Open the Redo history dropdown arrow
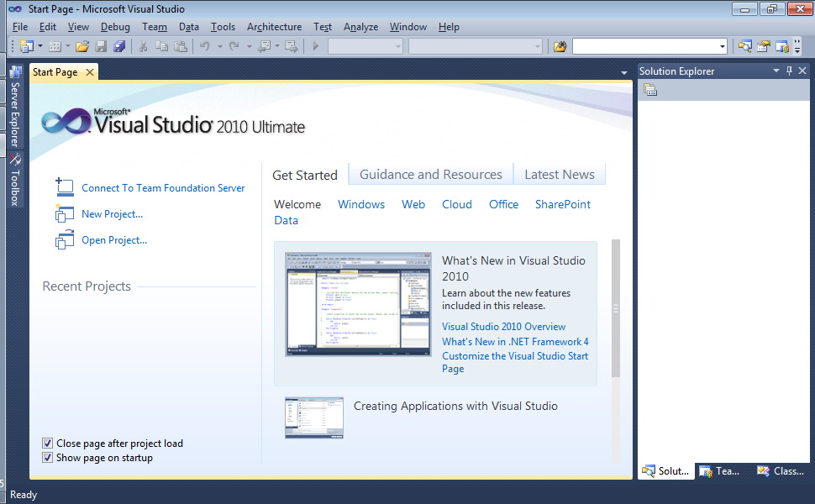815x504 pixels. [250, 46]
